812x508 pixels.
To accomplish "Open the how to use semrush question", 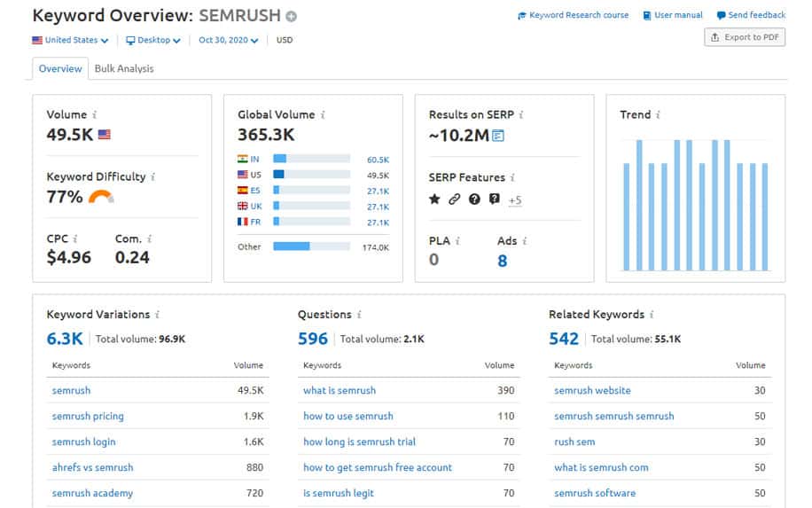I will (348, 417).
